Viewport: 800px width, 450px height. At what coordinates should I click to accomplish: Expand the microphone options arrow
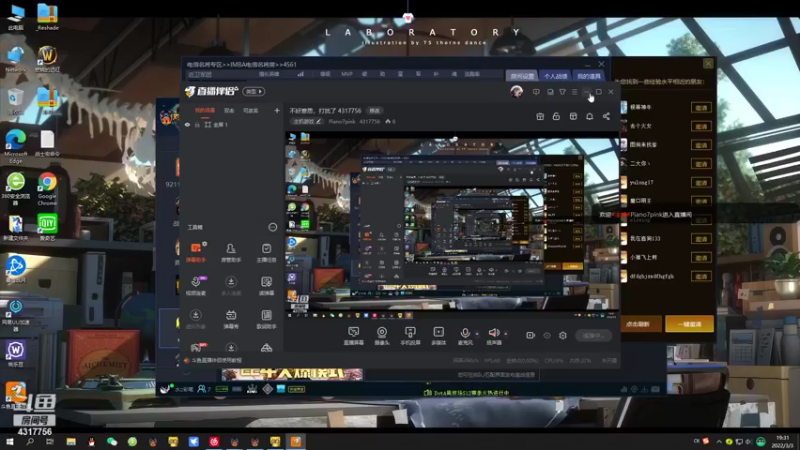pyautogui.click(x=477, y=334)
